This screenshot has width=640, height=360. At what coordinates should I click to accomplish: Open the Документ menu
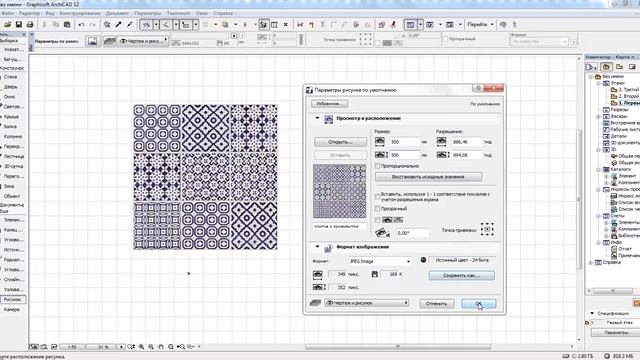(x=117, y=13)
